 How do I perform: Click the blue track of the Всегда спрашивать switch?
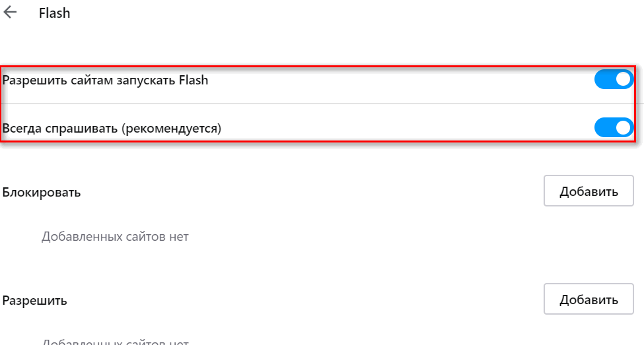pyautogui.click(x=604, y=127)
